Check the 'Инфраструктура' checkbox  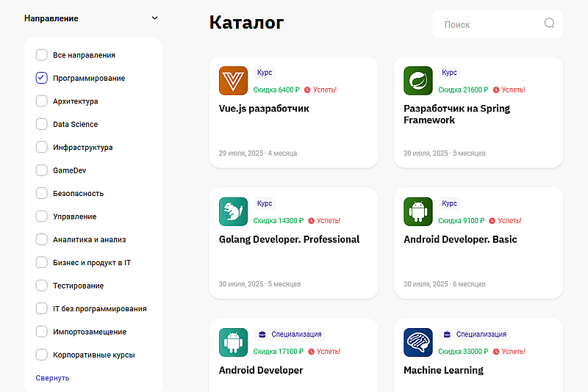point(42,147)
